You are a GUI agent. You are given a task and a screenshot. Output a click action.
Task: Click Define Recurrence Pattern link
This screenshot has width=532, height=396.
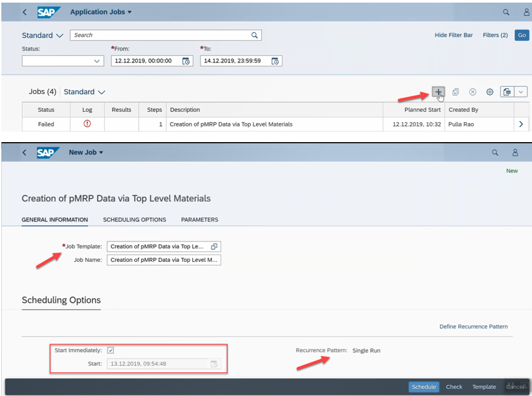point(473,327)
